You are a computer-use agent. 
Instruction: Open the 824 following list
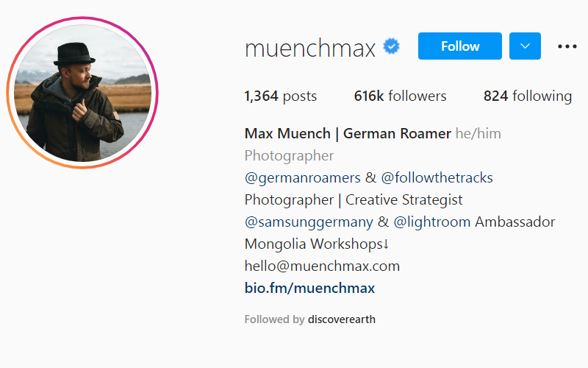527,96
